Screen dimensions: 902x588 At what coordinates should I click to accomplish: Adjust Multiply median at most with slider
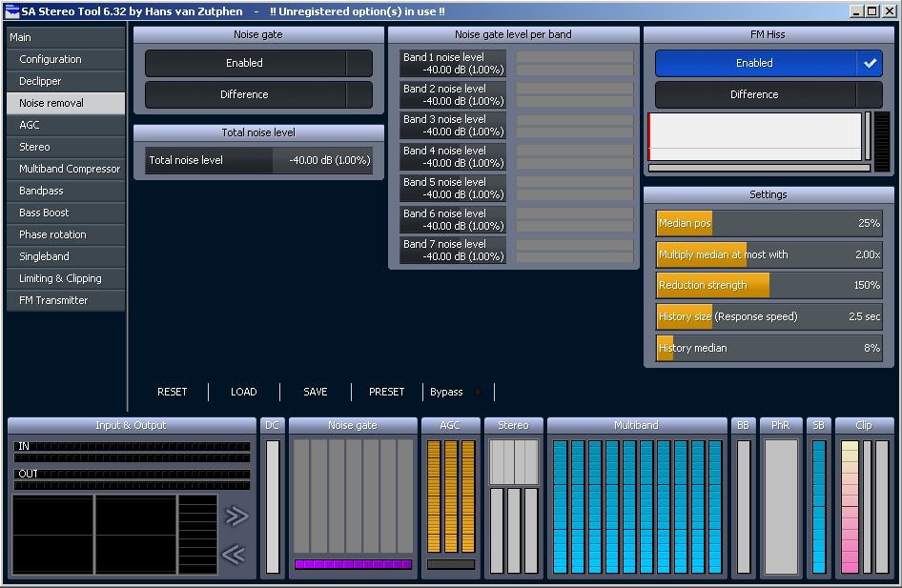pyautogui.click(x=769, y=254)
